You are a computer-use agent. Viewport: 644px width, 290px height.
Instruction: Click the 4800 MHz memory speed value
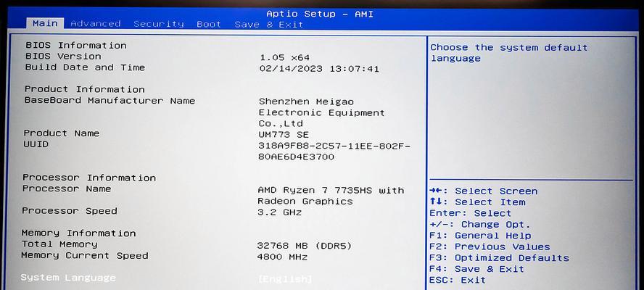(x=283, y=257)
